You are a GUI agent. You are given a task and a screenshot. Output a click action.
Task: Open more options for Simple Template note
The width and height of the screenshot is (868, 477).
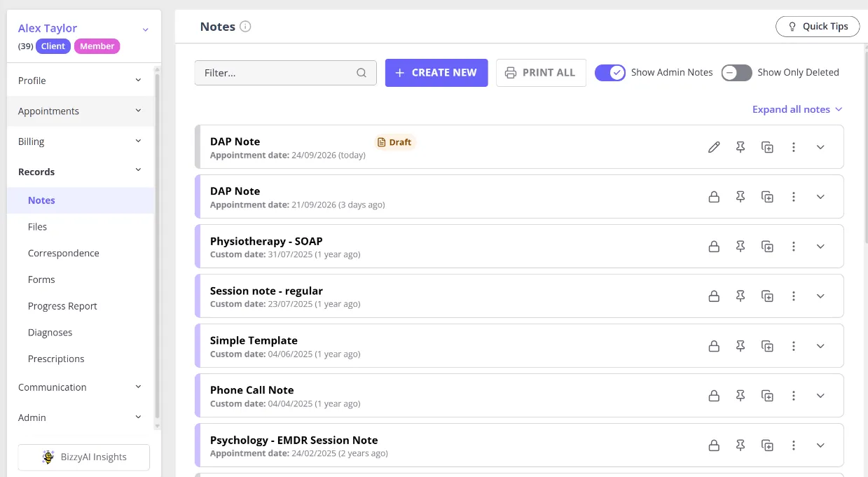click(794, 346)
